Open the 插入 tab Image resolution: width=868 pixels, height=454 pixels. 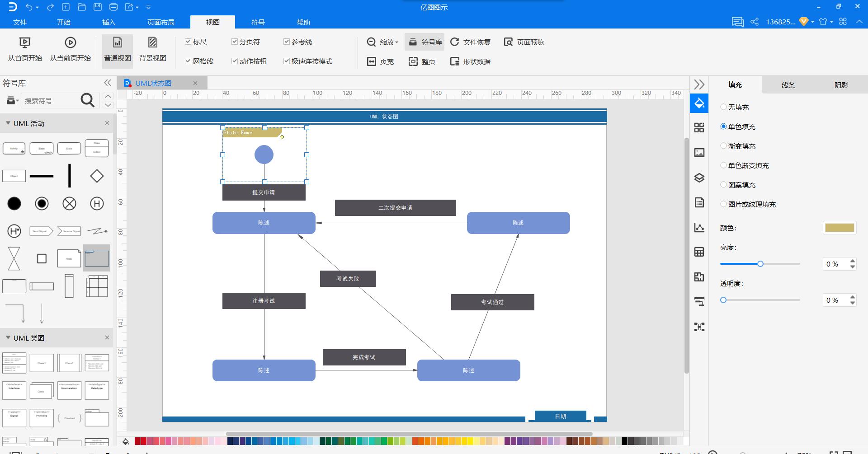pos(109,22)
